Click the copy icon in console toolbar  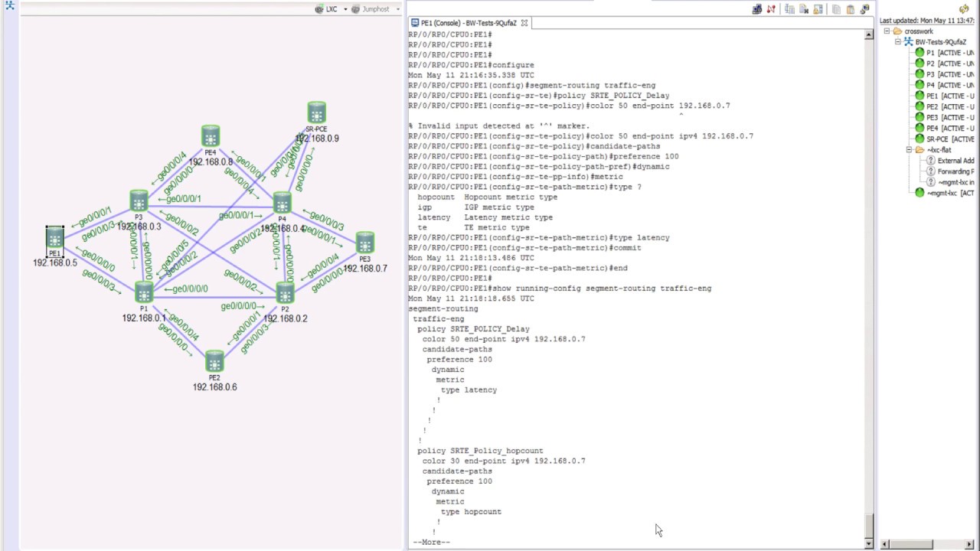(836, 9)
